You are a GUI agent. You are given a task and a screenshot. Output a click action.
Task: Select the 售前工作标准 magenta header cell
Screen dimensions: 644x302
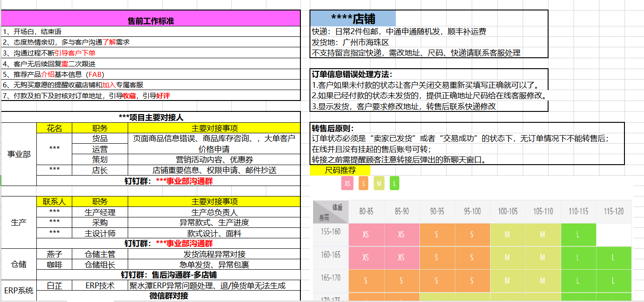pyautogui.click(x=150, y=21)
